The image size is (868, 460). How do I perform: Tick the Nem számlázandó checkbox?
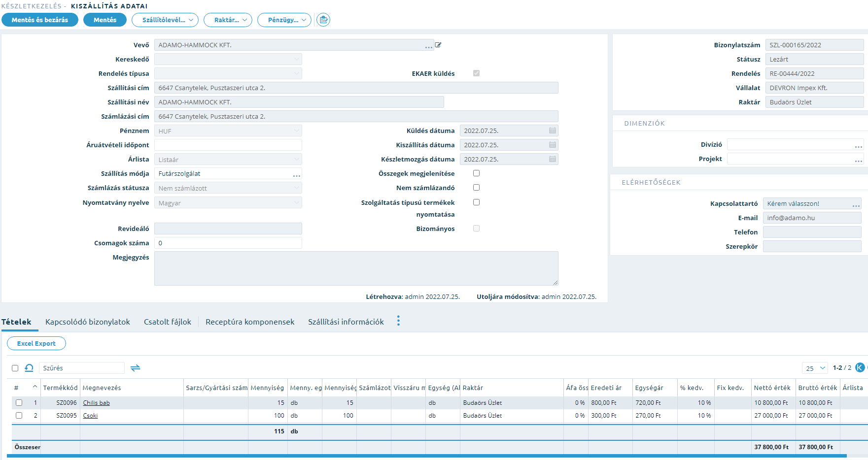point(476,188)
